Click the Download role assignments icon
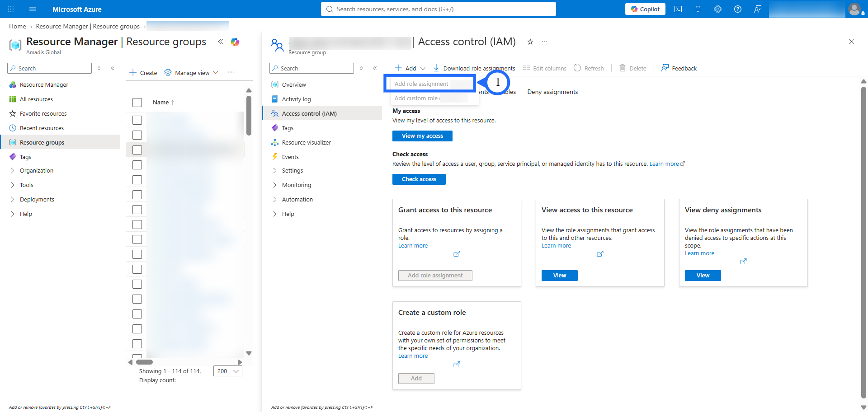 click(x=436, y=68)
